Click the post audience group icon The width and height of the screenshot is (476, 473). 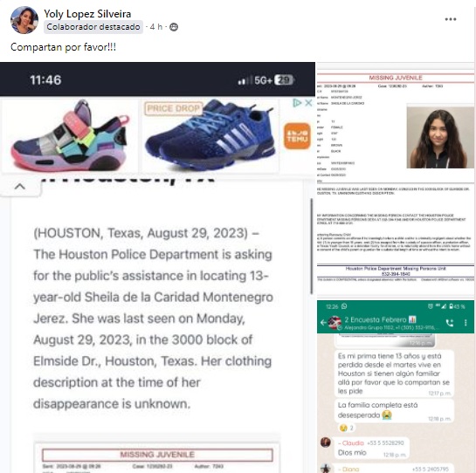174,27
